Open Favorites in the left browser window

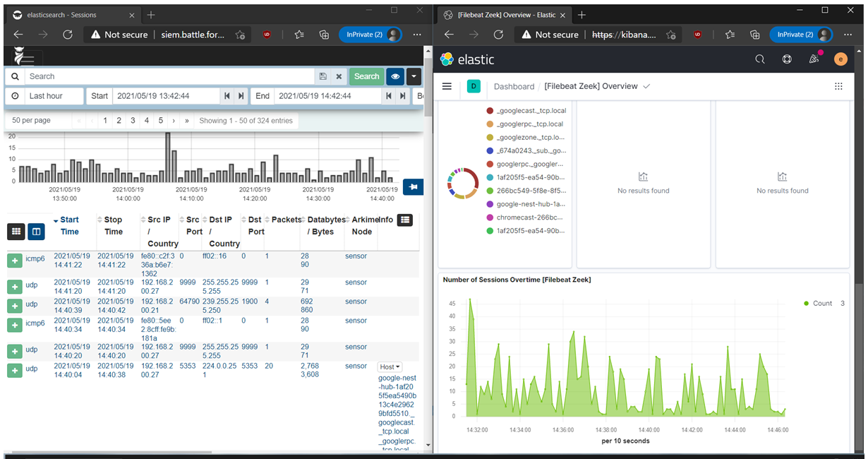pos(299,35)
